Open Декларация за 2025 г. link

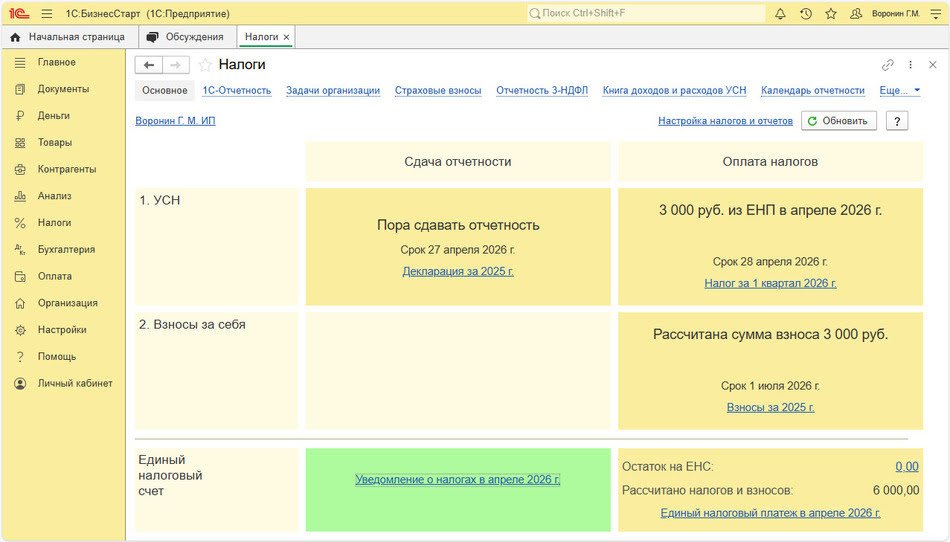click(x=458, y=271)
